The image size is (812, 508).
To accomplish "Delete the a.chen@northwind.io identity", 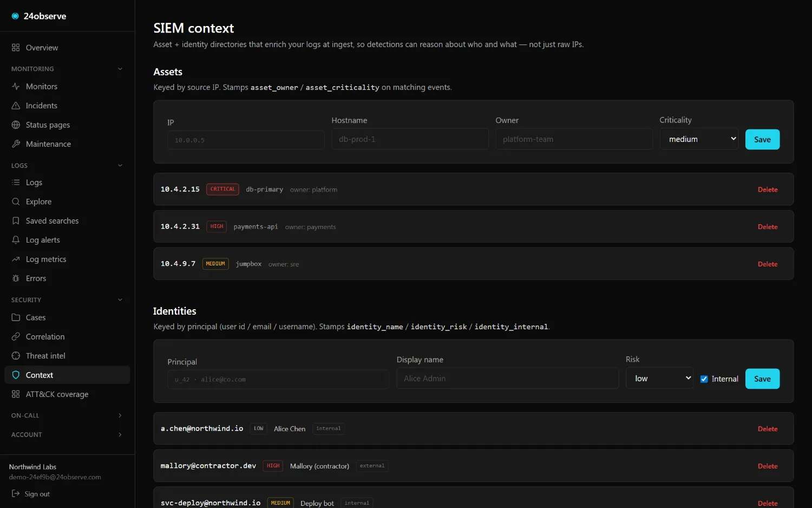I will tap(768, 429).
